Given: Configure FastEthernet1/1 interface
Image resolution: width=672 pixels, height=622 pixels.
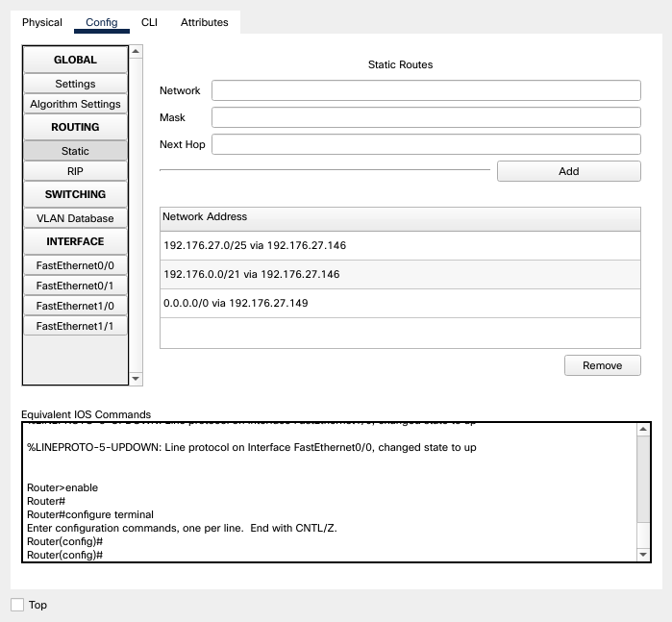Looking at the screenshot, I should tap(75, 326).
